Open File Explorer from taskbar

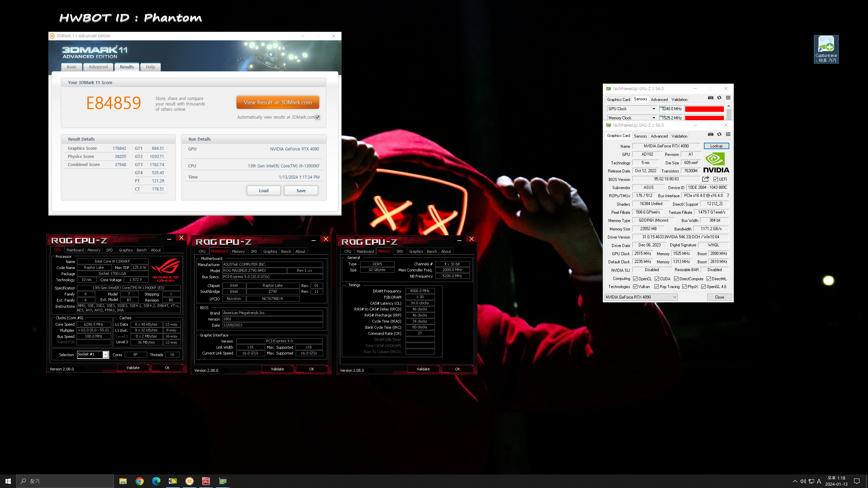tap(123, 481)
